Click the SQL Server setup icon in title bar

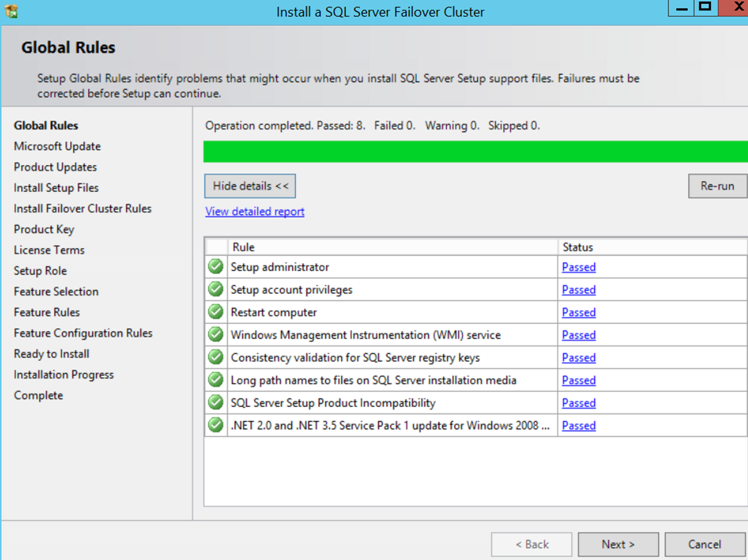click(x=11, y=10)
